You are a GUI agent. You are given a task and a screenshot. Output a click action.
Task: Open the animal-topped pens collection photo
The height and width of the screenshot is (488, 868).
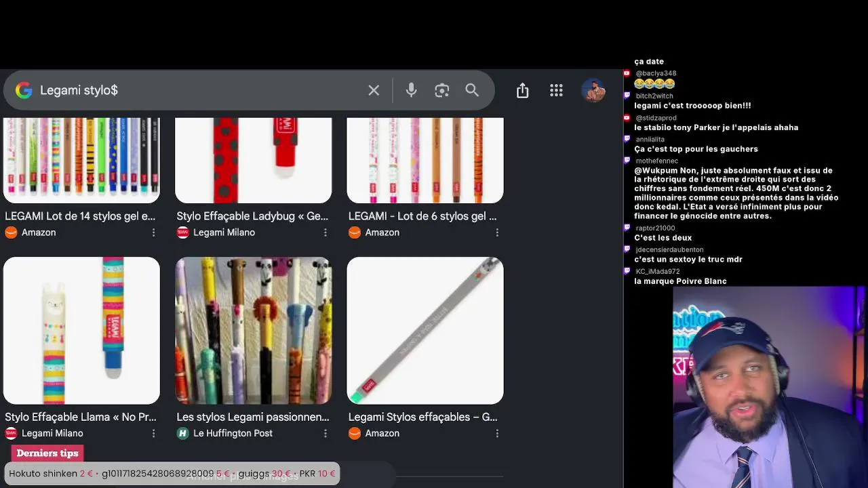click(254, 331)
